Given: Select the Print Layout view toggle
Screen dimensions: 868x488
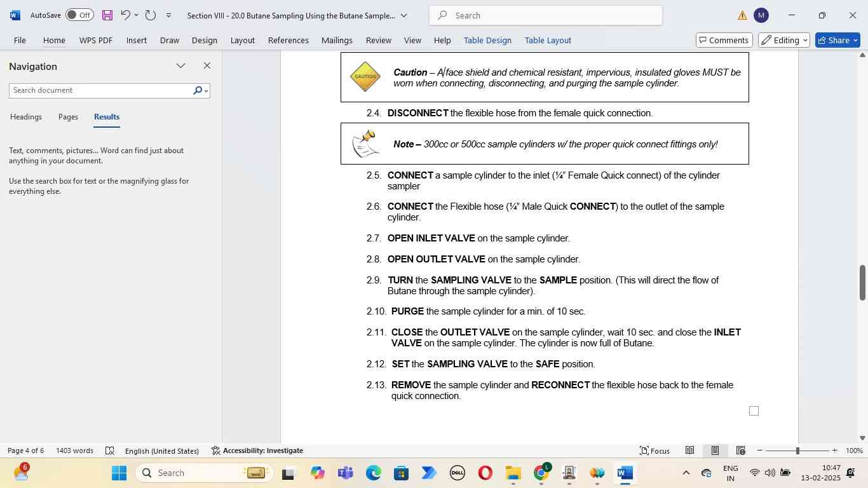Looking at the screenshot, I should (x=715, y=451).
